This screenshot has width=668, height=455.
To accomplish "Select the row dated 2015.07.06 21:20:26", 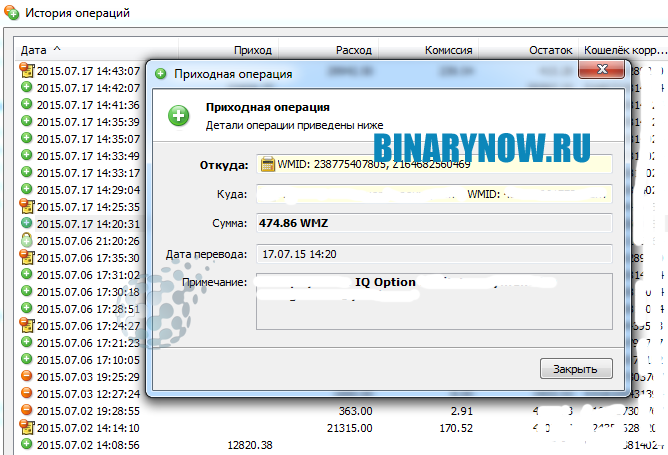I will (88, 241).
